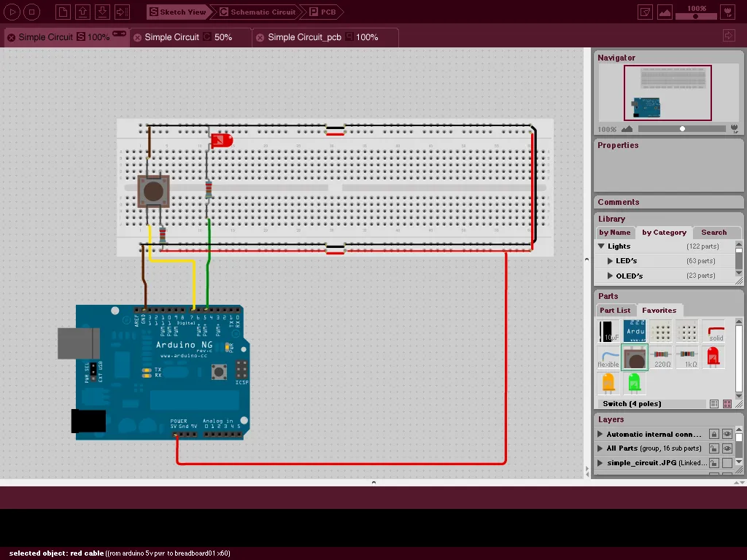The width and height of the screenshot is (747, 560).
Task: Click the Parts panel scrollbar down arrow
Action: coord(739,396)
